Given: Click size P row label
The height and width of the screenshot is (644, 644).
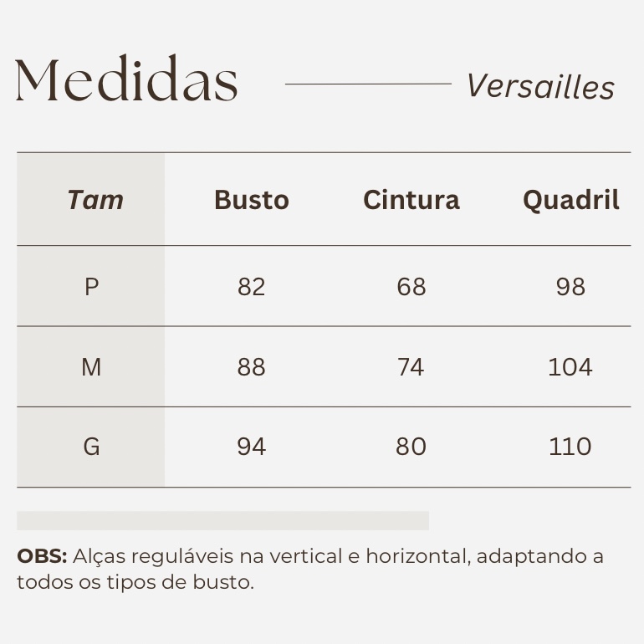Looking at the screenshot, I should point(91,287).
